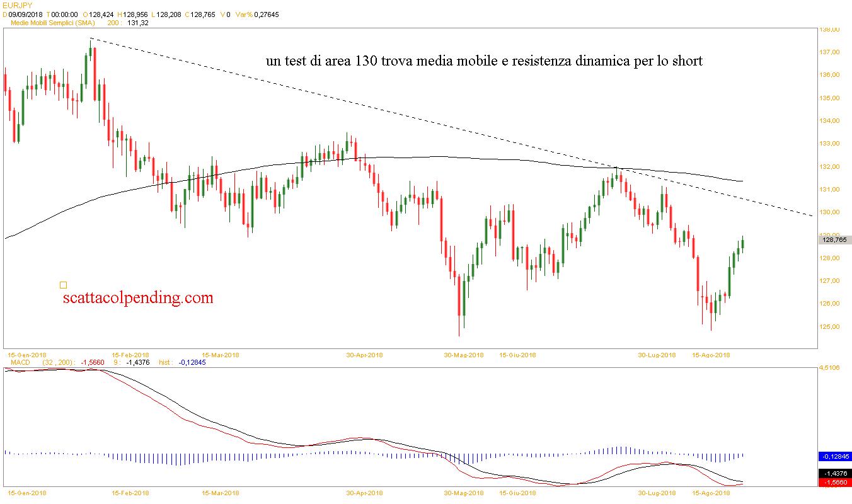This screenshot has width=852, height=504.
Task: Open the scattacolpending.com watermark link
Action: tap(138, 297)
